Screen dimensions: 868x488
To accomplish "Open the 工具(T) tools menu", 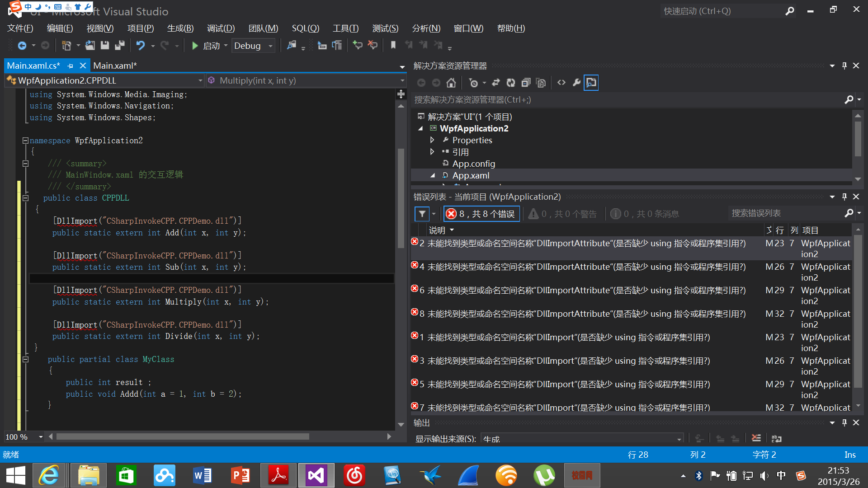I will click(x=346, y=28).
